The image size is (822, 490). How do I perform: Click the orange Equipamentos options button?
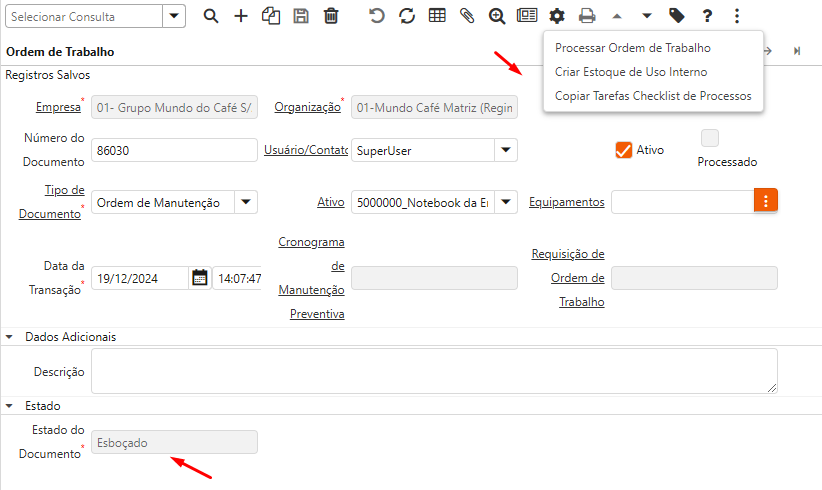tap(766, 201)
